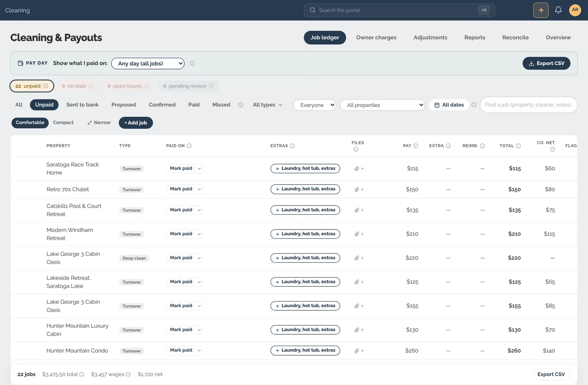Click info icon in TOTAL column header
Viewport: 588px width, 385px height.
(x=519, y=146)
